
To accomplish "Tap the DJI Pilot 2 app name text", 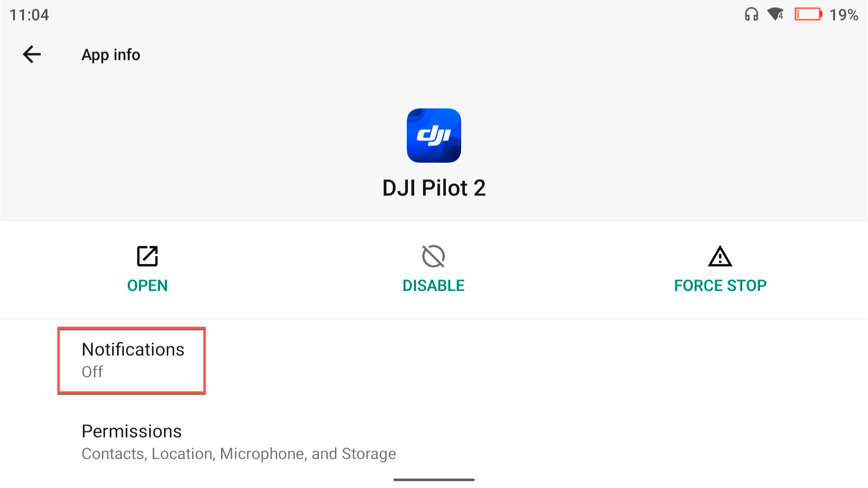I will click(434, 188).
